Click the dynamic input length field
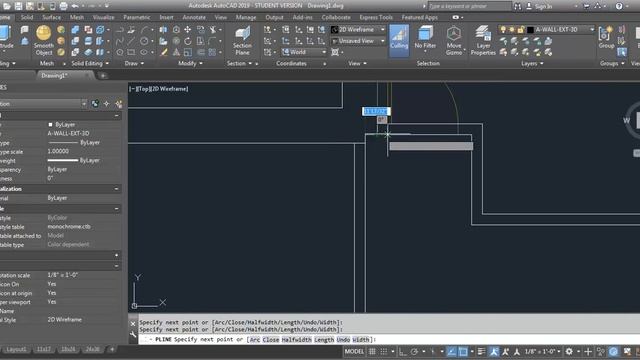 [x=376, y=111]
